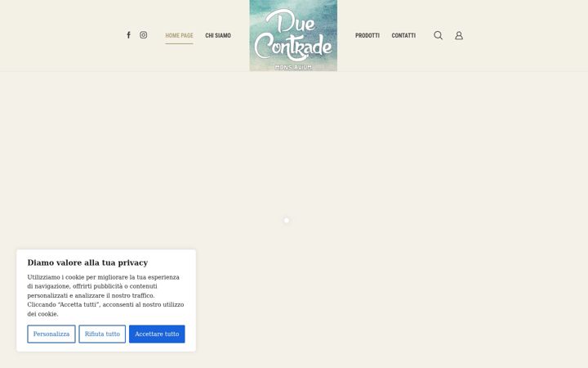
Task: Click the search magnifier icon
Action: [x=438, y=35]
